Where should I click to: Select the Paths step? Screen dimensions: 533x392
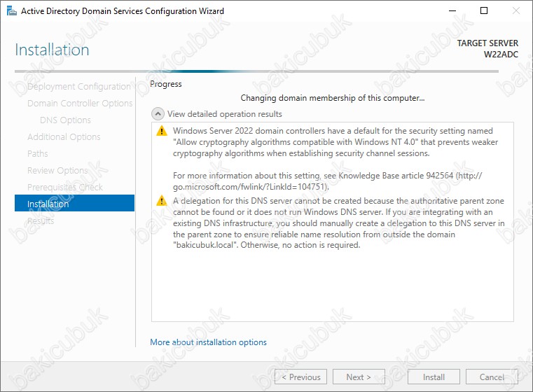[x=38, y=153]
